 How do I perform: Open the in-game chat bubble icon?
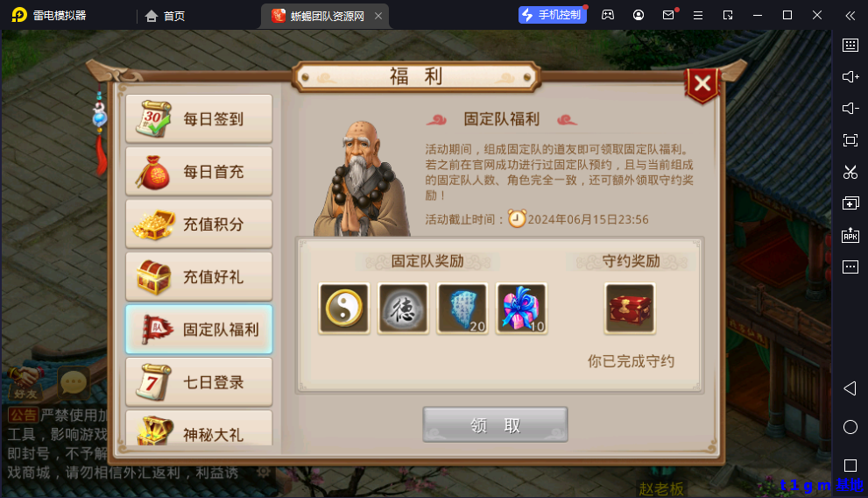[73, 381]
